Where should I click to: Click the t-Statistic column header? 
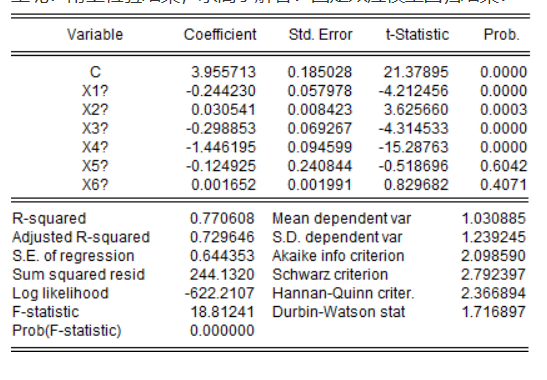pyautogui.click(x=417, y=35)
